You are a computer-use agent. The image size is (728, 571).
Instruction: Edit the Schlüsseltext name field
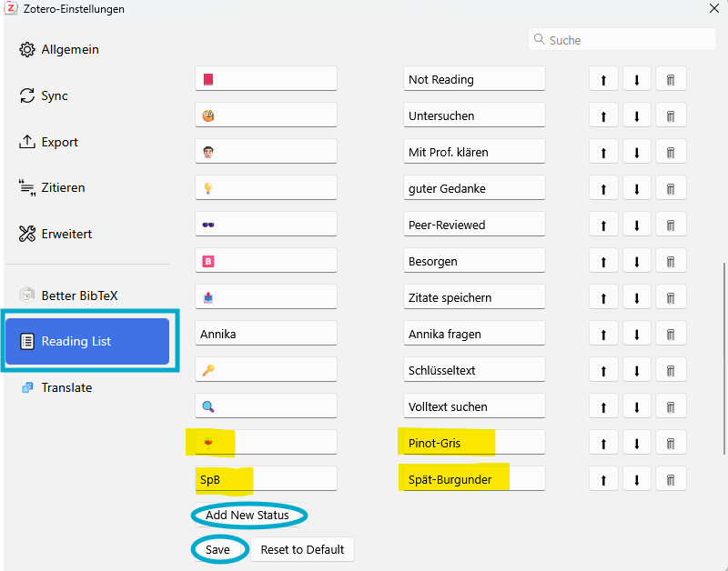coord(474,370)
